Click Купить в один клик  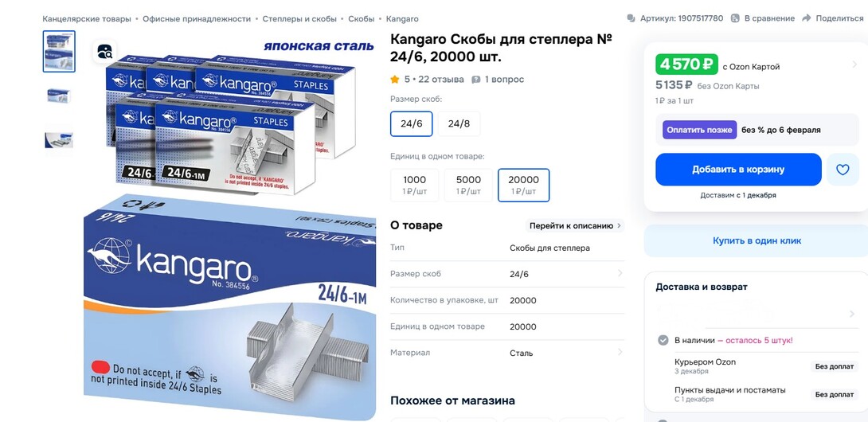(x=757, y=240)
